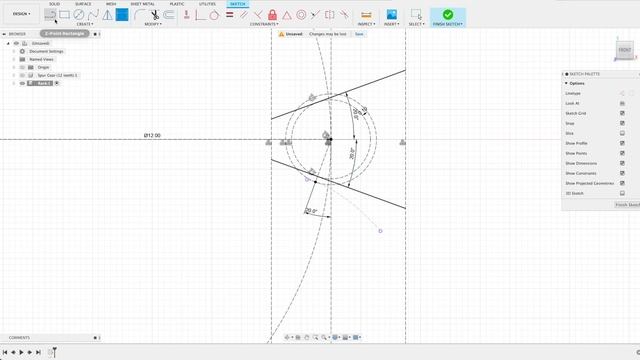Switch to the Utilities tab
Image resolution: width=640 pixels, height=360 pixels.
(207, 4)
